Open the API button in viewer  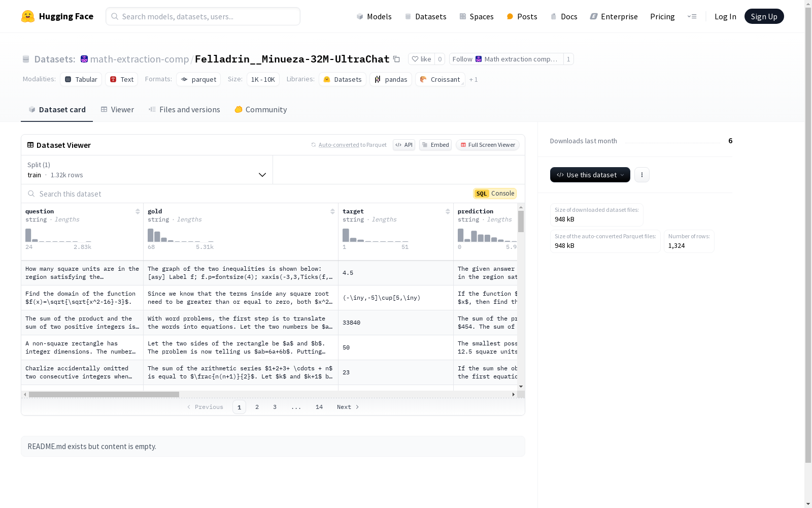click(x=404, y=145)
